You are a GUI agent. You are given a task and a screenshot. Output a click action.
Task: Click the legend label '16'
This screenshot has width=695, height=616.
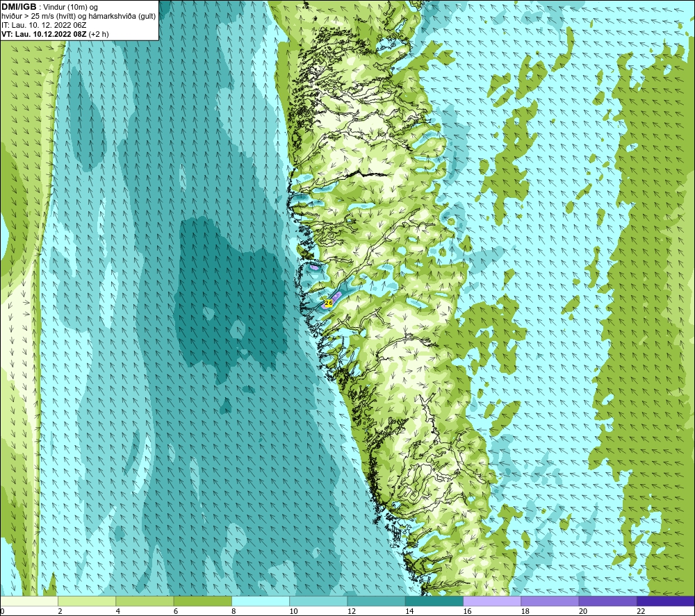[467, 611]
